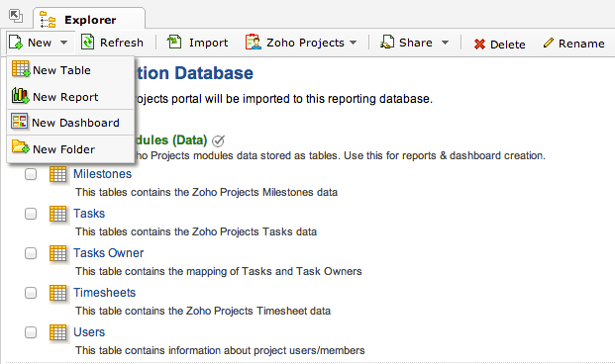
Task: Click the Explorer tab folder-tree icon
Action: pos(48,20)
